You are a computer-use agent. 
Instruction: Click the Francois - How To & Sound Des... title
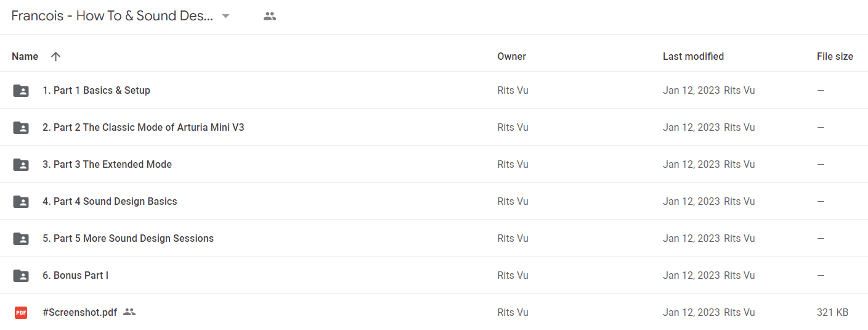tap(112, 17)
